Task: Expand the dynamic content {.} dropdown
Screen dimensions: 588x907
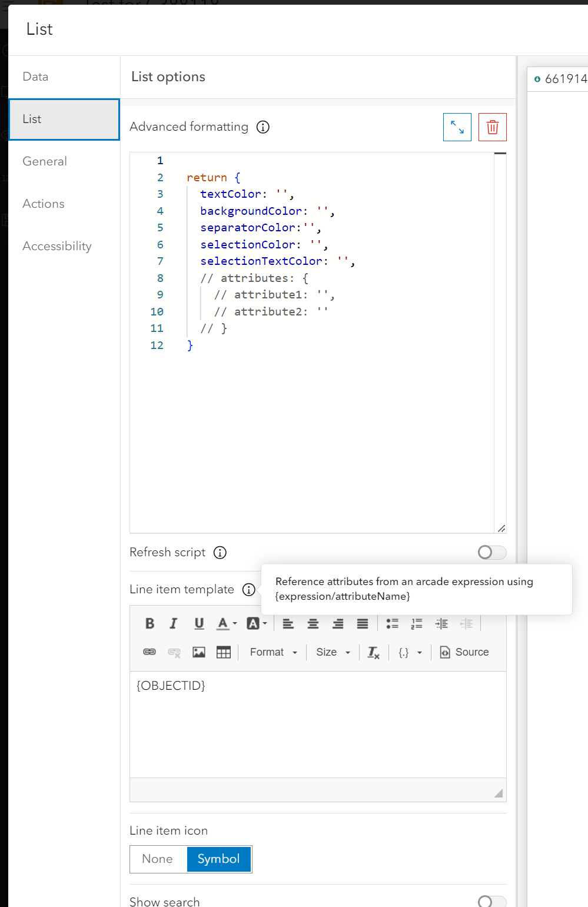Action: point(410,652)
